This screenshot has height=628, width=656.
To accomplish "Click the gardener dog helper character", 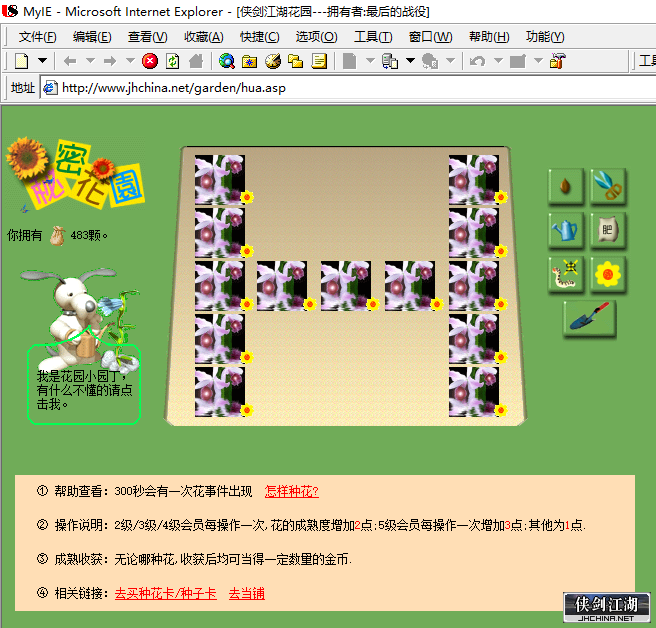I will coord(79,318).
